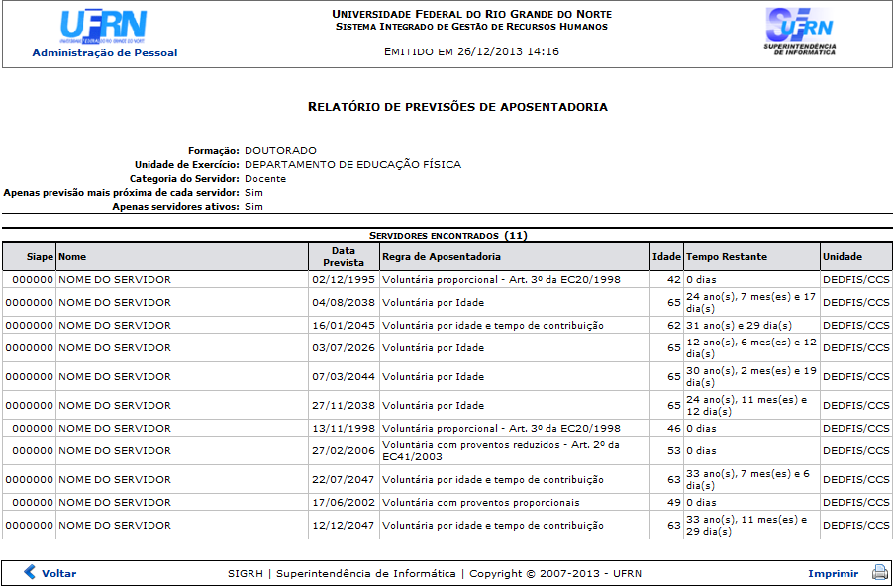
Task: Click the Administração de Pessoal text
Action: click(105, 52)
